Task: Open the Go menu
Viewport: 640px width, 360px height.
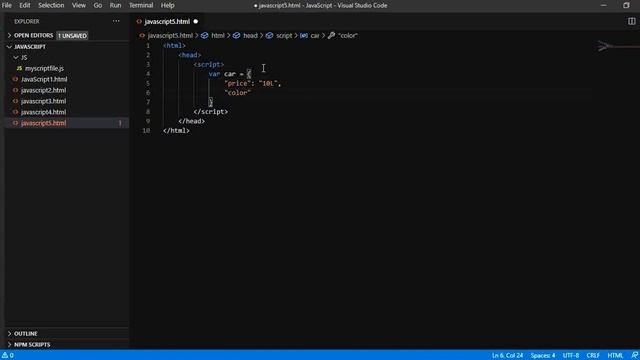Action: point(98,5)
